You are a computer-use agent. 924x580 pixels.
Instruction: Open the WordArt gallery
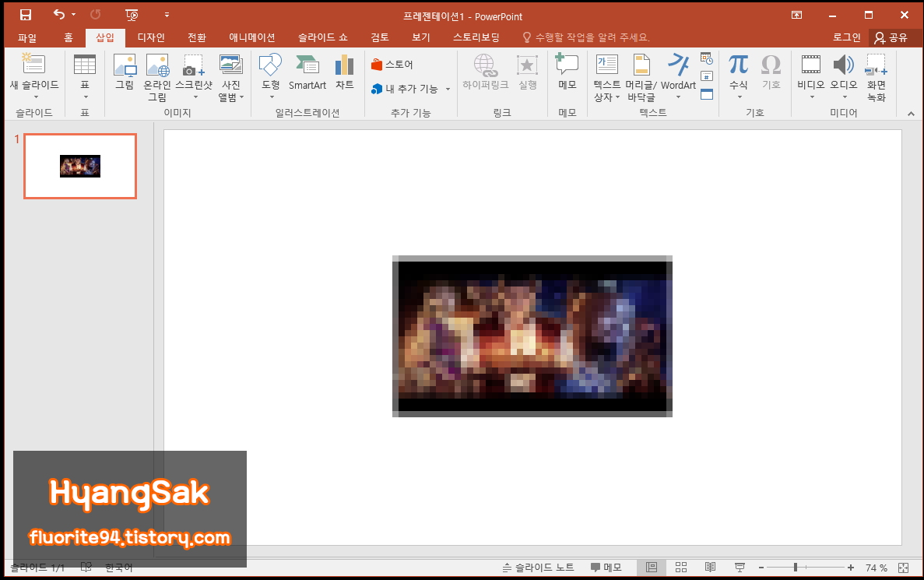(x=678, y=76)
